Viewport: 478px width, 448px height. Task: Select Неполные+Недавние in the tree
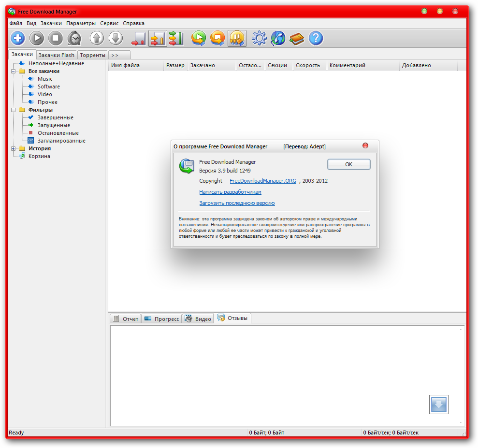pos(56,63)
